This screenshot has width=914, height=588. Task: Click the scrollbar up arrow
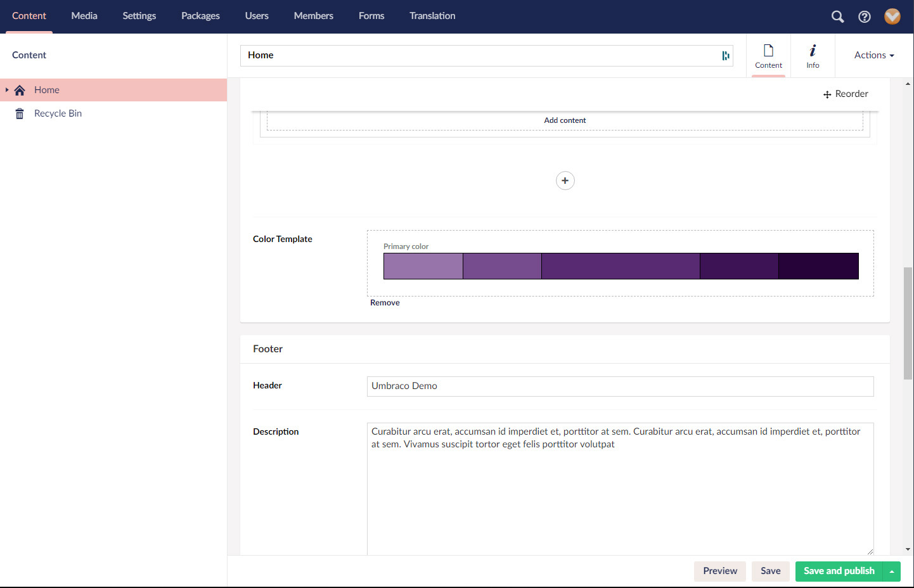click(908, 84)
